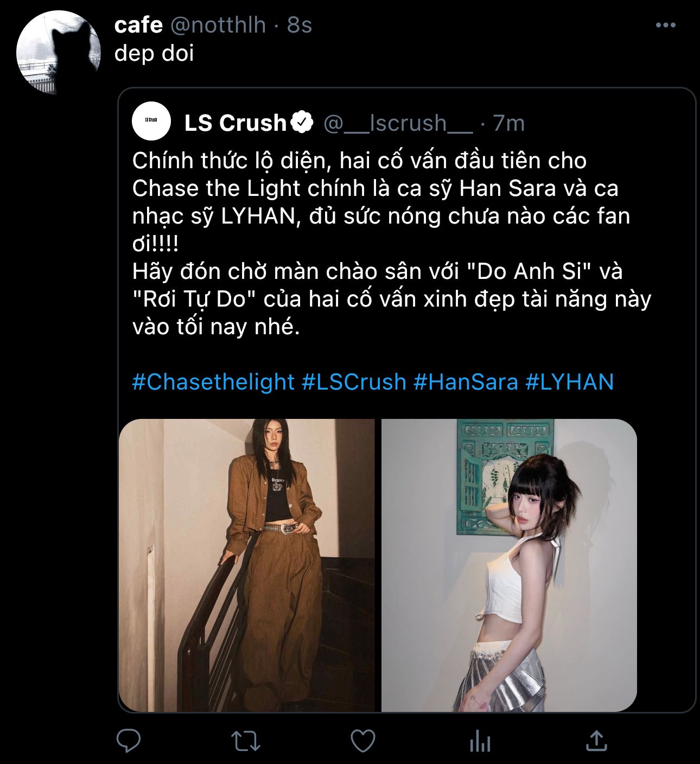700x764 pixels.
Task: View the white top silver skirt photo
Action: pyautogui.click(x=509, y=565)
